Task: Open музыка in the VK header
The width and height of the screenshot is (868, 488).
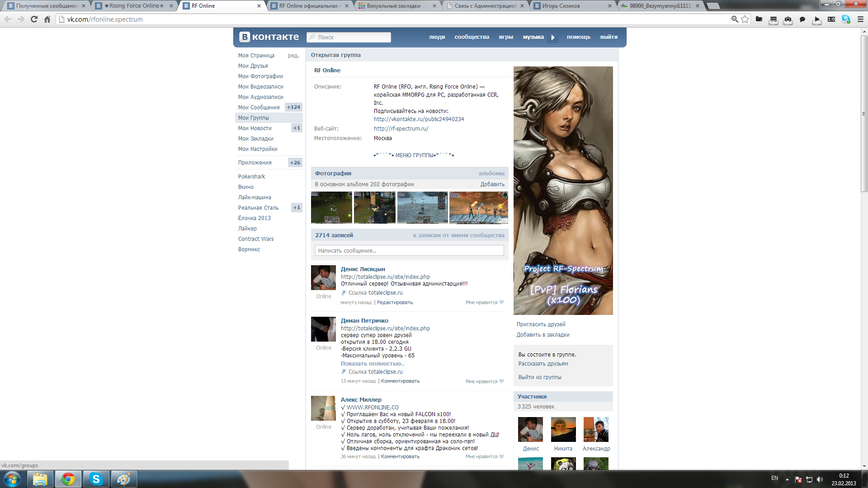Action: tap(533, 37)
